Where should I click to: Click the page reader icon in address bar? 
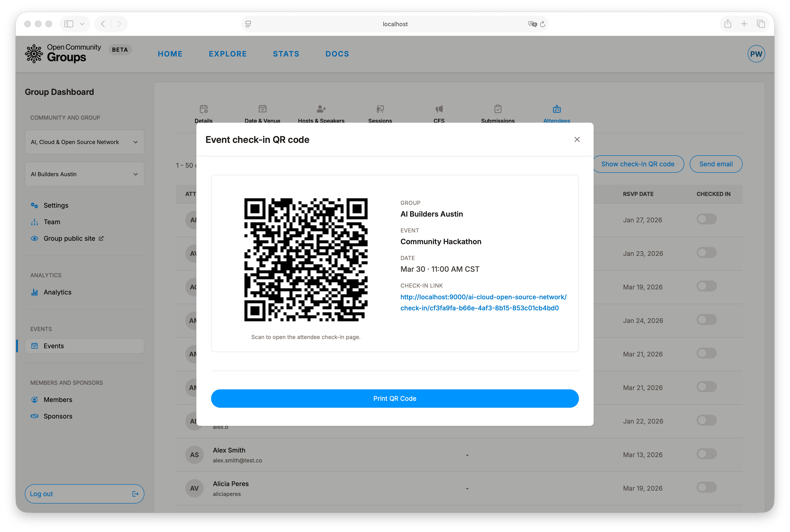pyautogui.click(x=248, y=24)
